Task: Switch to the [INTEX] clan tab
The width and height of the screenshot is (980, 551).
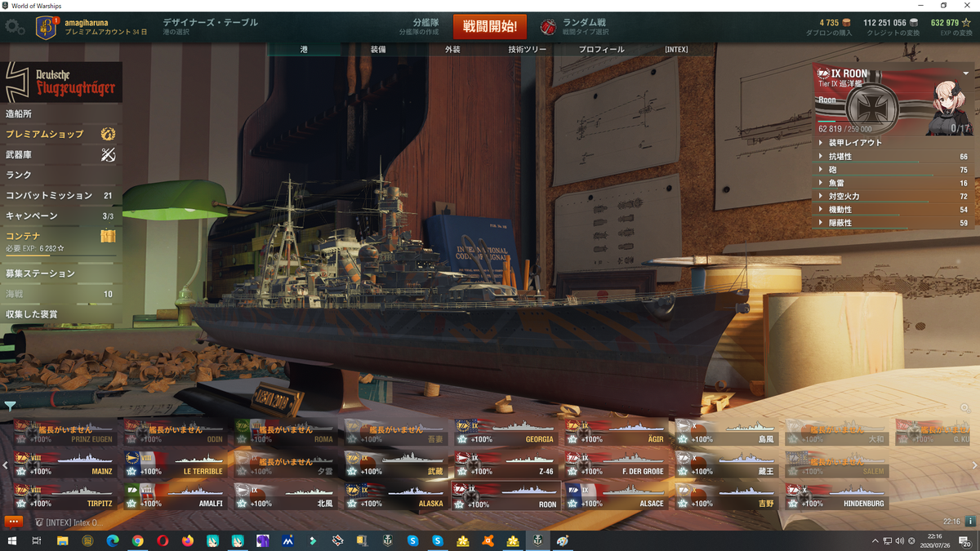Action: 676,49
